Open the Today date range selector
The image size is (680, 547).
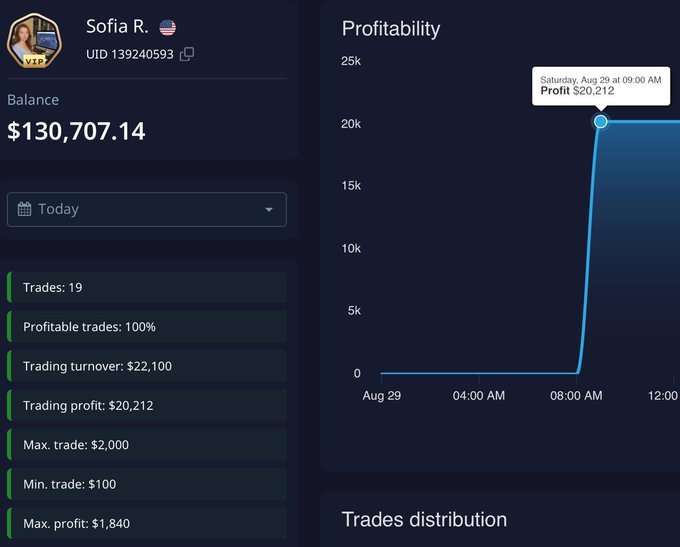(147, 210)
